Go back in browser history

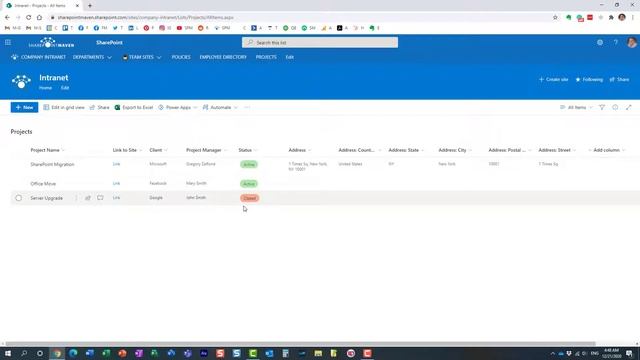[7, 18]
